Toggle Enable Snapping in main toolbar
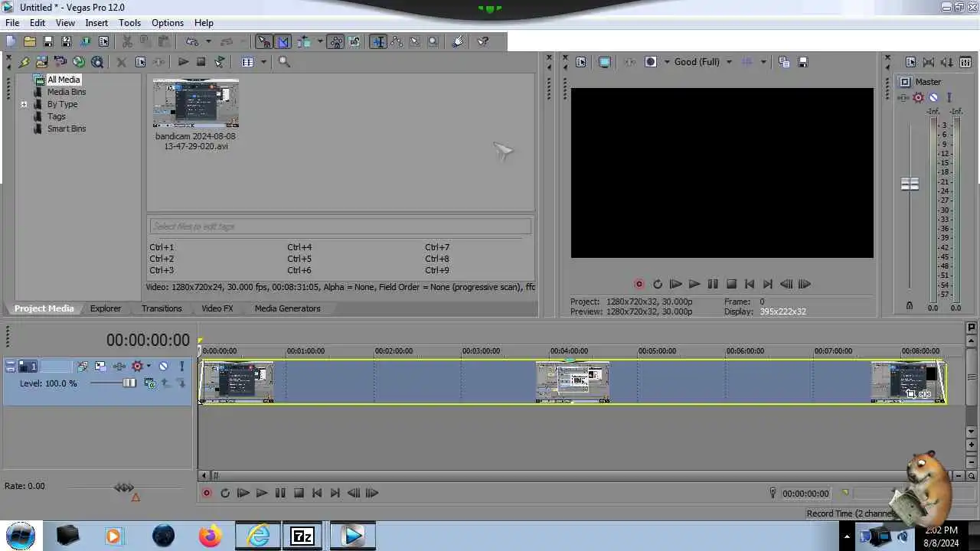 click(263, 41)
